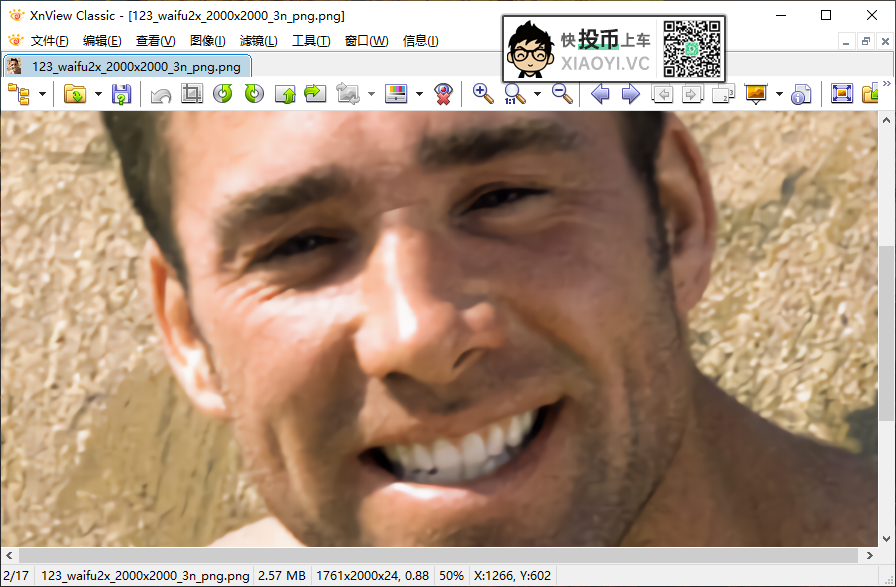The height and width of the screenshot is (587, 896).
Task: Open the 窗口(W) menu
Action: [366, 41]
